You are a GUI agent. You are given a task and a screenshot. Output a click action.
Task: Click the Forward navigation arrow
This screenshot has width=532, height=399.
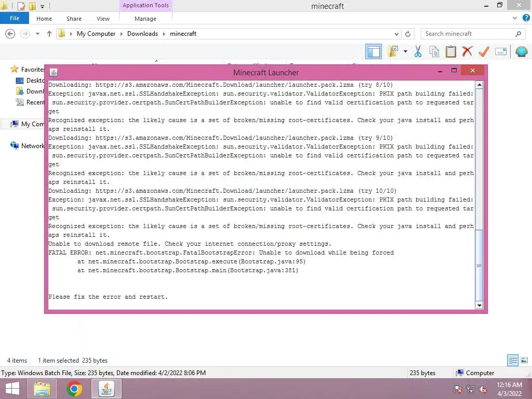tap(25, 34)
